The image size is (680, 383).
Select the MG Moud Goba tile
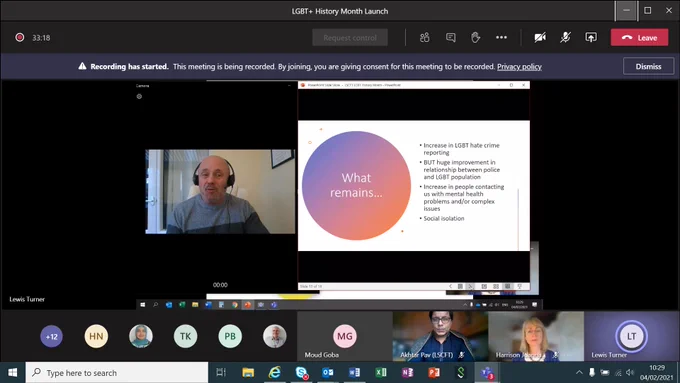pyautogui.click(x=345, y=336)
